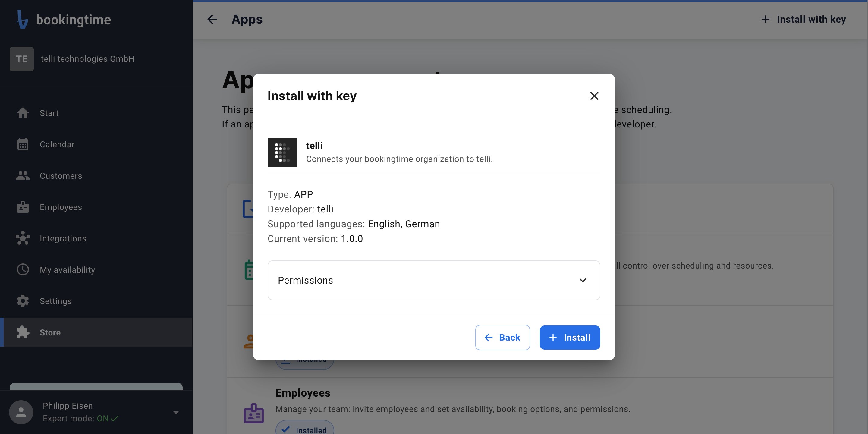
Task: Open Integrations from the sidebar
Action: (96, 238)
